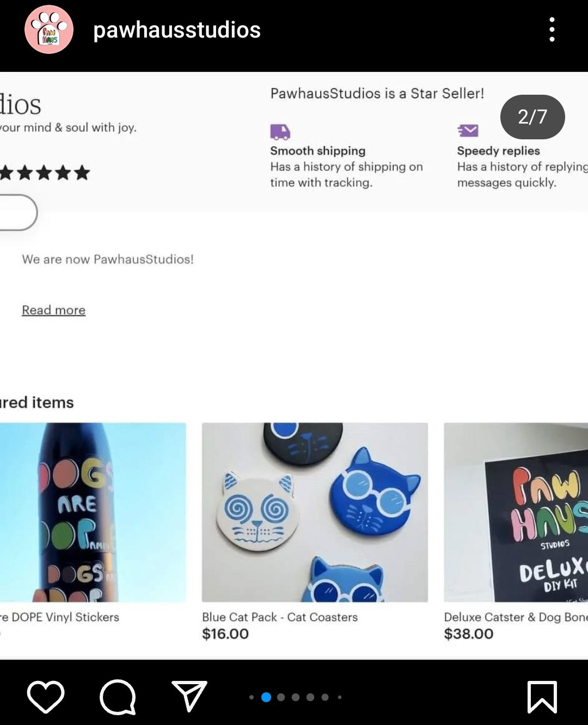Select Blue Cat Pack - Cat Coasters title

click(280, 617)
